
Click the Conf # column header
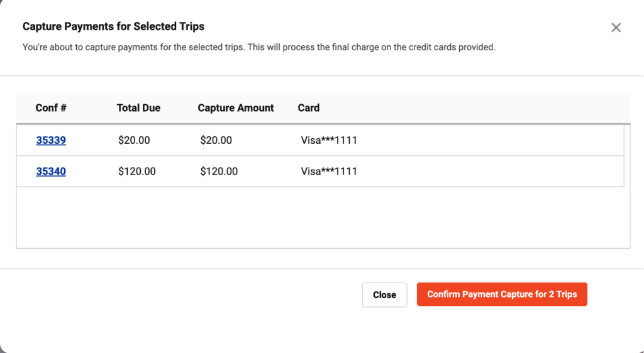click(51, 108)
